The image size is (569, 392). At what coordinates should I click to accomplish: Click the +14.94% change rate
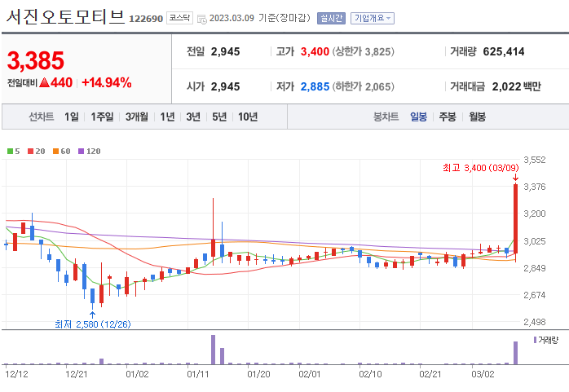coord(107,82)
